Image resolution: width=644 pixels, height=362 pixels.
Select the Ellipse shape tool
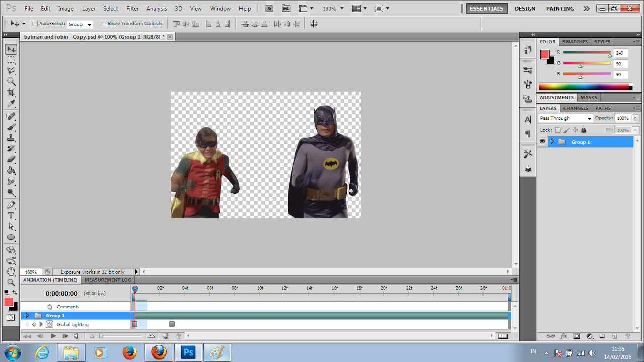[11, 237]
